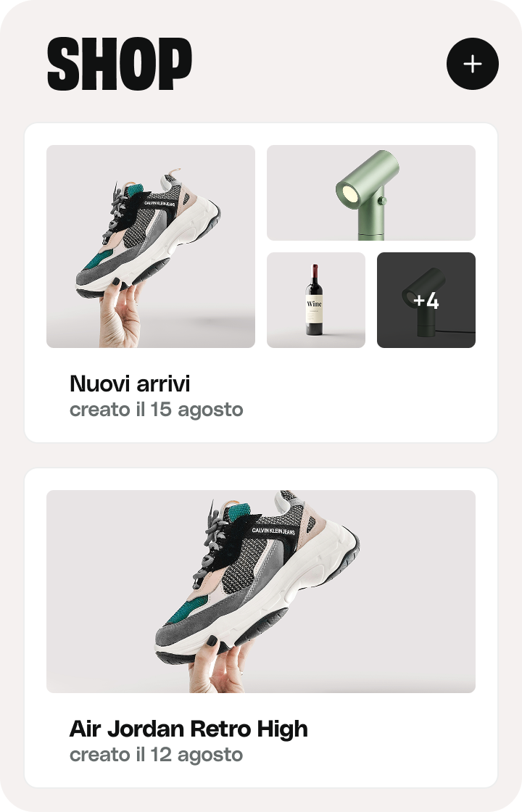Open the sneaker thumbnail in Nuovi arrivi

151,246
